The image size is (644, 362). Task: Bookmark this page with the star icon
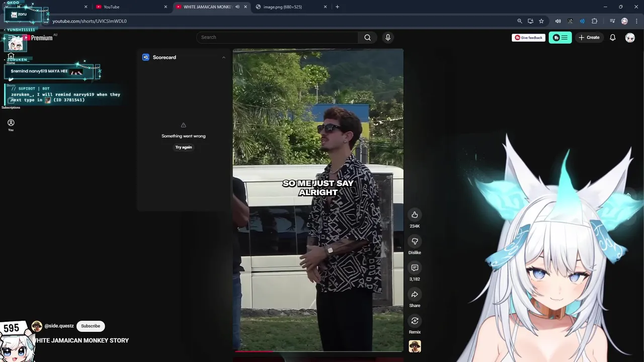point(541,21)
